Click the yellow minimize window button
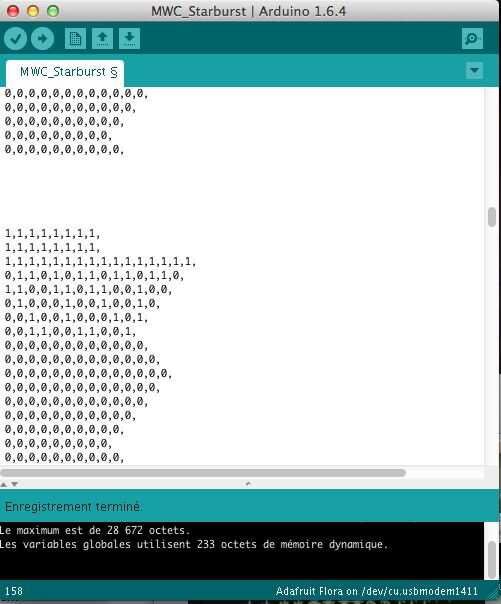 (33, 11)
